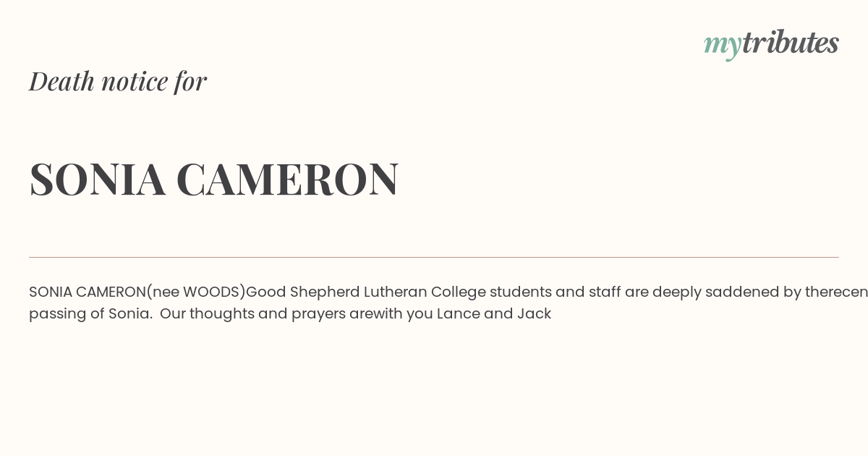Viewport: 868px width, 456px height.
Task: Click "Good Shepherd Lutheran College" in the notice
Action: [362, 292]
